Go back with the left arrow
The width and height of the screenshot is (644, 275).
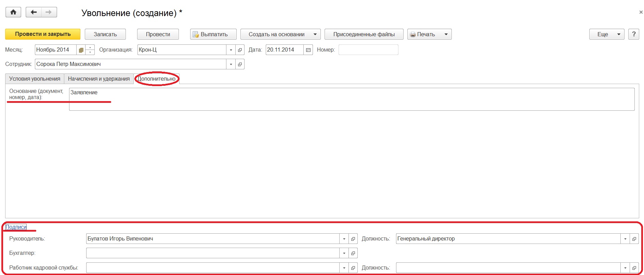pyautogui.click(x=34, y=12)
